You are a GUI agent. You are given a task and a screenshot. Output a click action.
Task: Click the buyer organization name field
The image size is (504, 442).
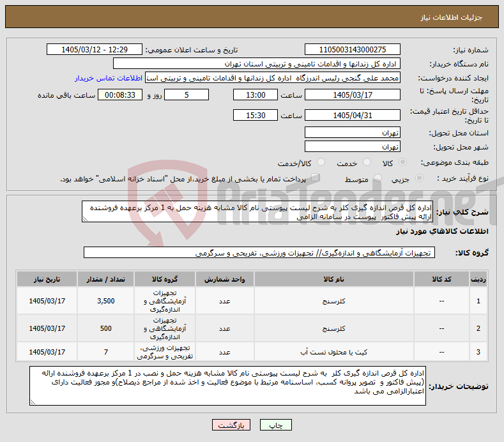click(x=257, y=64)
